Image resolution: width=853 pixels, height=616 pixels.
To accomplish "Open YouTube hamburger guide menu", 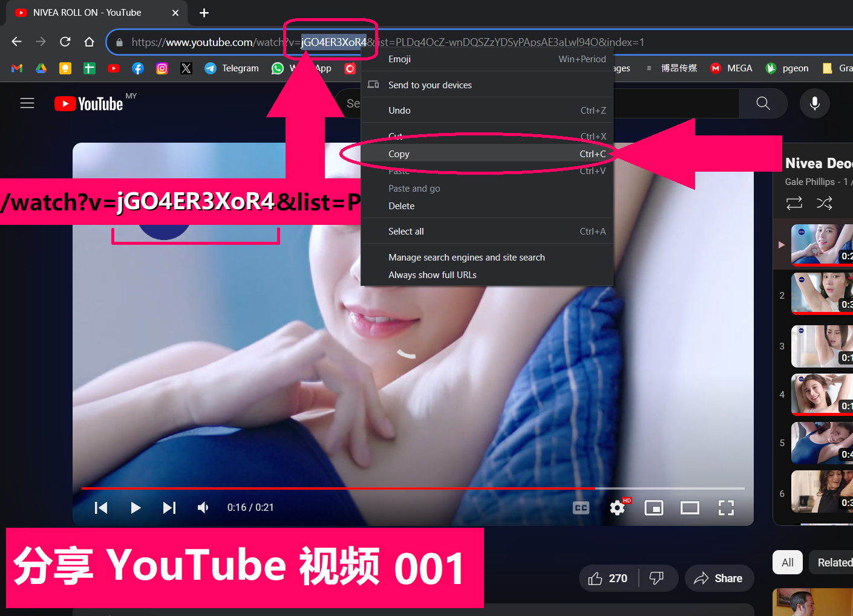I will tap(27, 103).
